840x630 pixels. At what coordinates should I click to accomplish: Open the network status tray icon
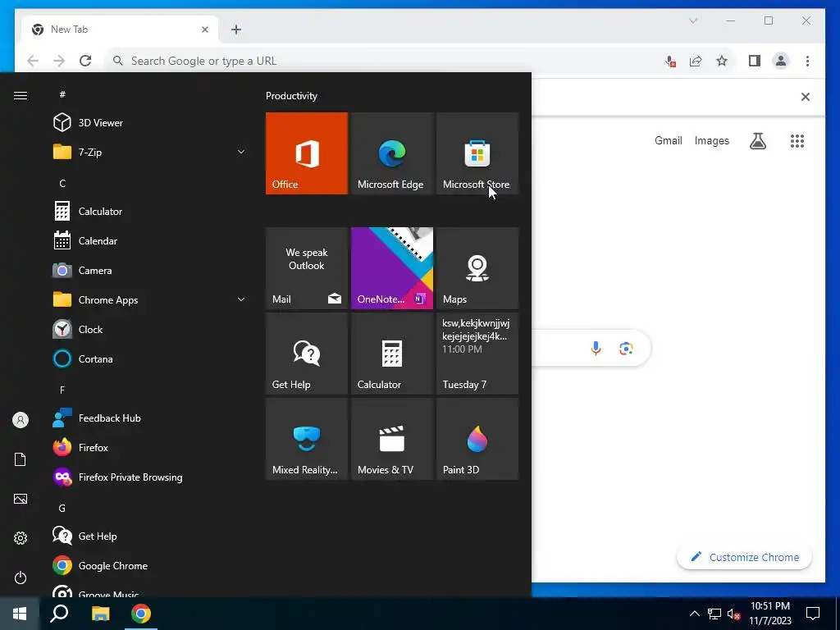(714, 614)
